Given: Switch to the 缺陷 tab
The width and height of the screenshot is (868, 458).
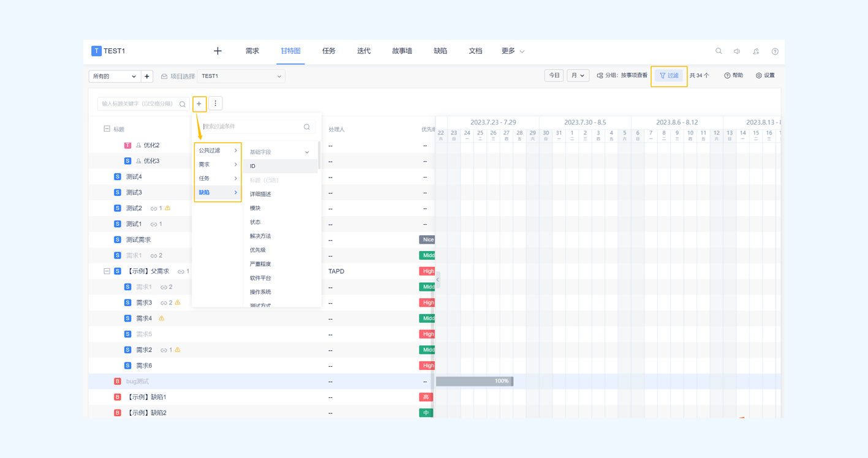Looking at the screenshot, I should point(440,51).
